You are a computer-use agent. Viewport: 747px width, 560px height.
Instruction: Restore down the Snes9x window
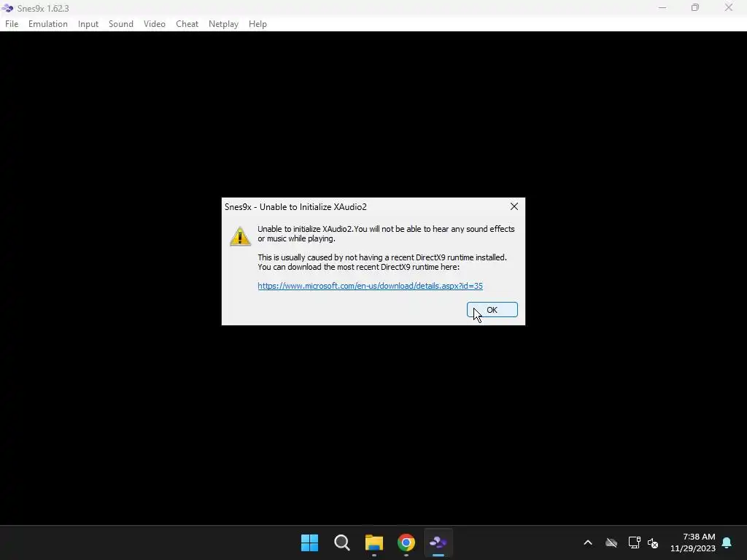695,7
